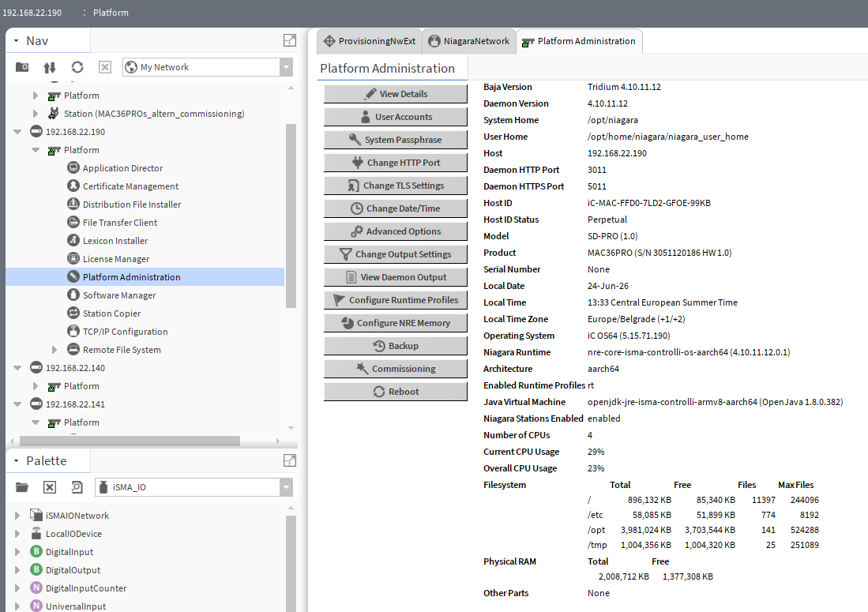868x612 pixels.
Task: Click Change Date/Time
Action: 395,208
